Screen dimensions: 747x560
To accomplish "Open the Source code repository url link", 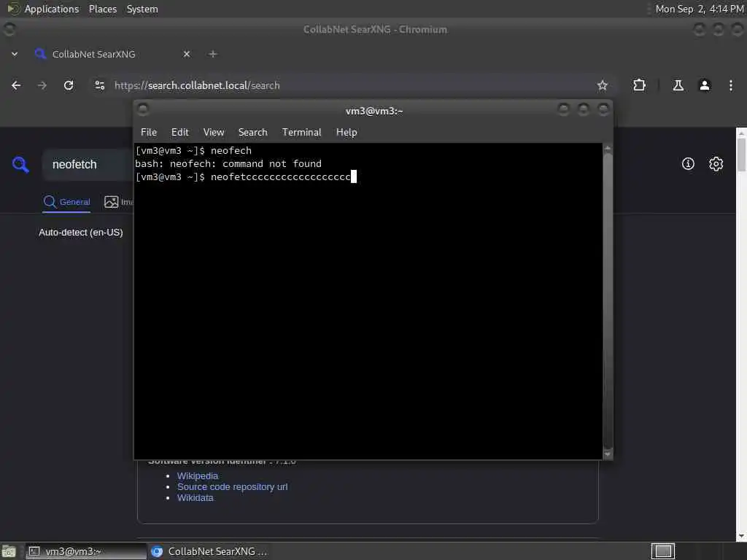I will pos(233,486).
